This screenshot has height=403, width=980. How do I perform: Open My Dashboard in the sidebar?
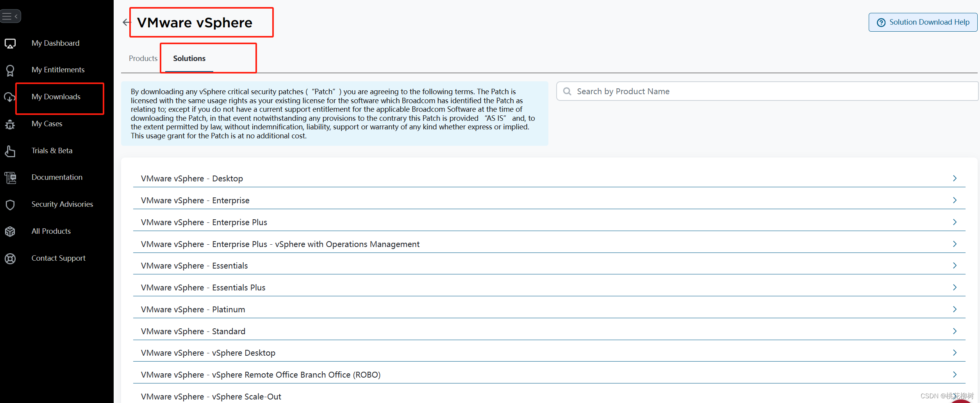coord(55,43)
